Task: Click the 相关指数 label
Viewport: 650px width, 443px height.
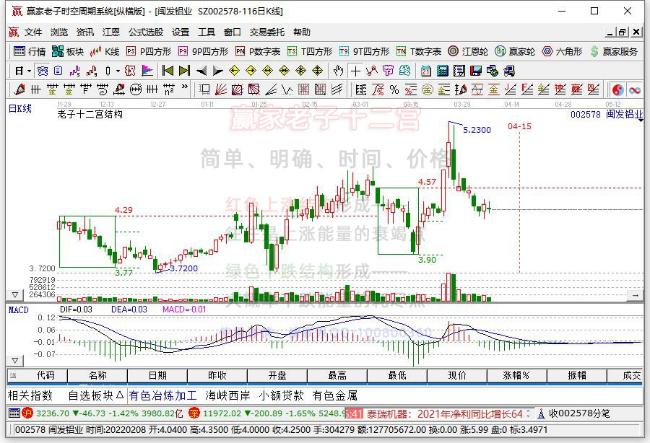Action: pyautogui.click(x=30, y=395)
